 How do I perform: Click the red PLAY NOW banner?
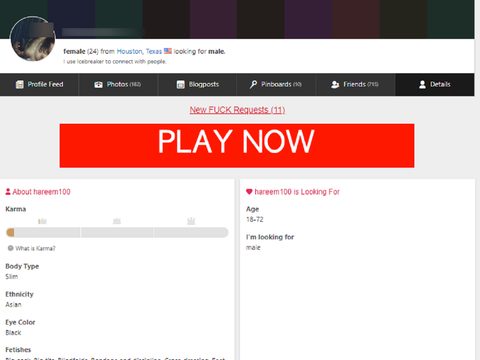pyautogui.click(x=237, y=146)
